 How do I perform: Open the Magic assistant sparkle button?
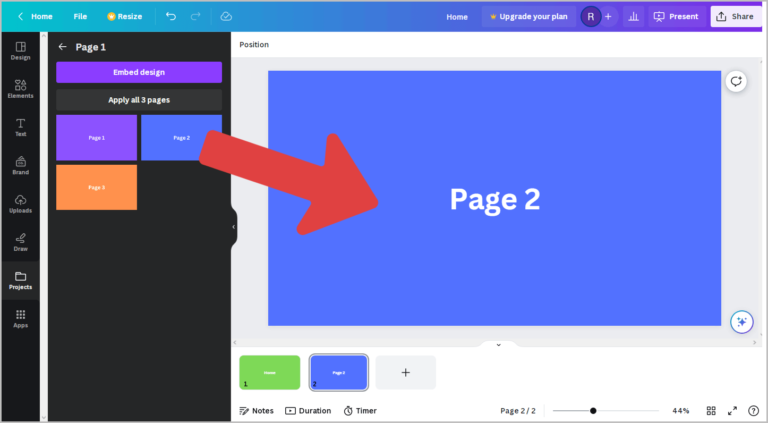coord(742,322)
